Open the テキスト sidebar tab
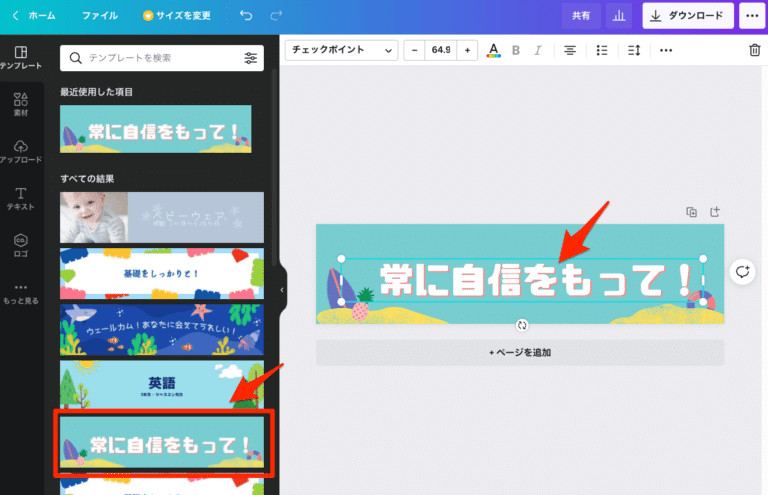The width and height of the screenshot is (768, 495). coord(21,198)
